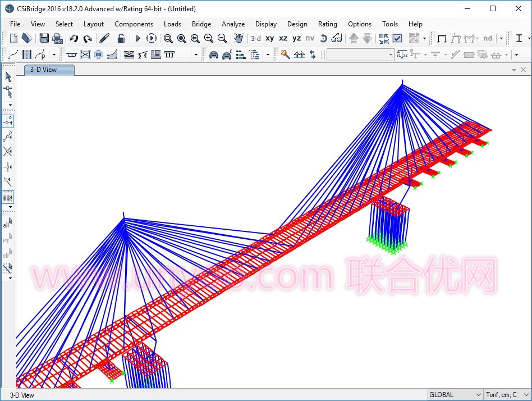Open the Components menu
The width and height of the screenshot is (532, 401).
(x=134, y=24)
